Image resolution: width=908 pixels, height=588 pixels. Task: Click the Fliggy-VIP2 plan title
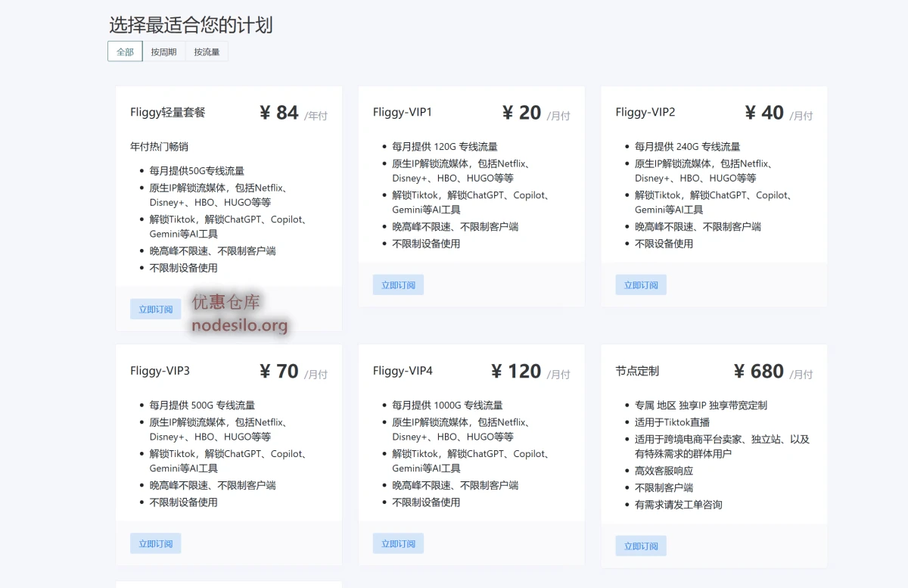coord(645,112)
